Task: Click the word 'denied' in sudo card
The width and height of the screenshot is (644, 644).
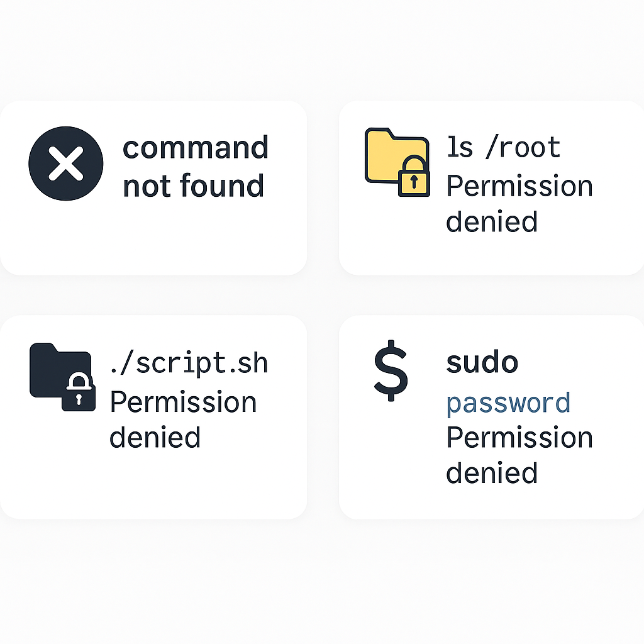Action: click(492, 472)
